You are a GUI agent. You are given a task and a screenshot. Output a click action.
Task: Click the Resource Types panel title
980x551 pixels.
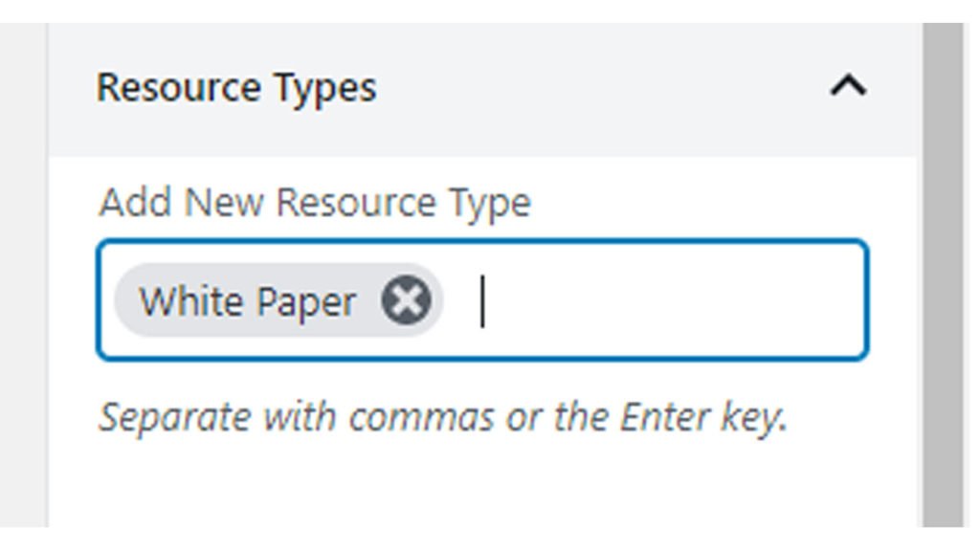coord(236,88)
